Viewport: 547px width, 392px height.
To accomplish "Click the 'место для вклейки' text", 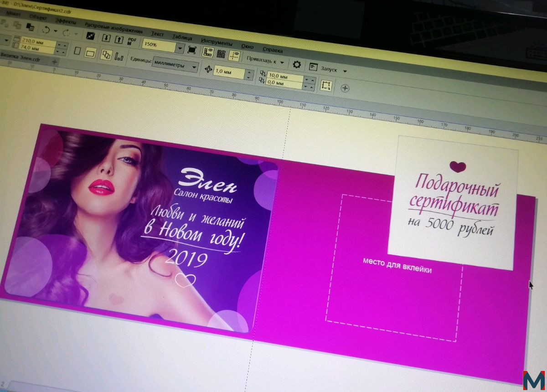I will 397,265.
